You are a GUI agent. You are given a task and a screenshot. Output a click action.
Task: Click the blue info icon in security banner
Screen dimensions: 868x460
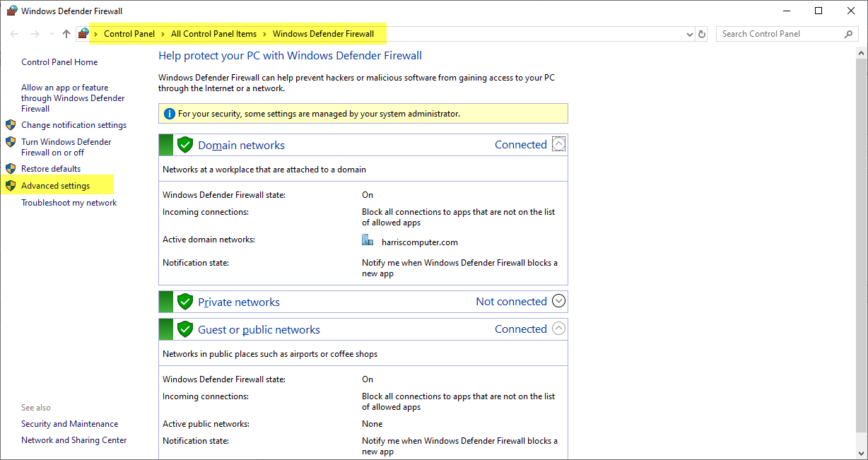(x=169, y=114)
